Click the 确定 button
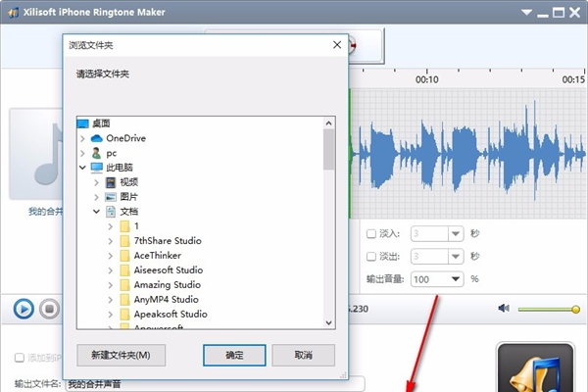 (234, 355)
